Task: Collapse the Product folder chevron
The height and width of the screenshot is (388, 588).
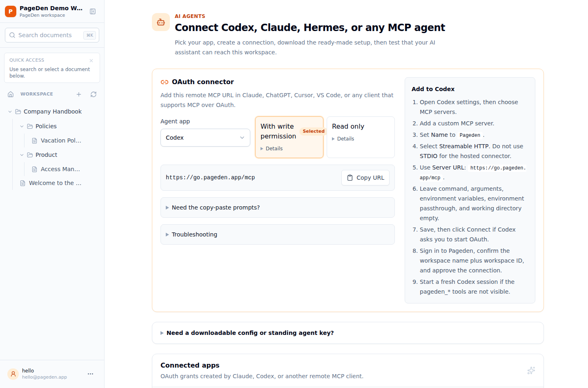Action: [x=22, y=155]
